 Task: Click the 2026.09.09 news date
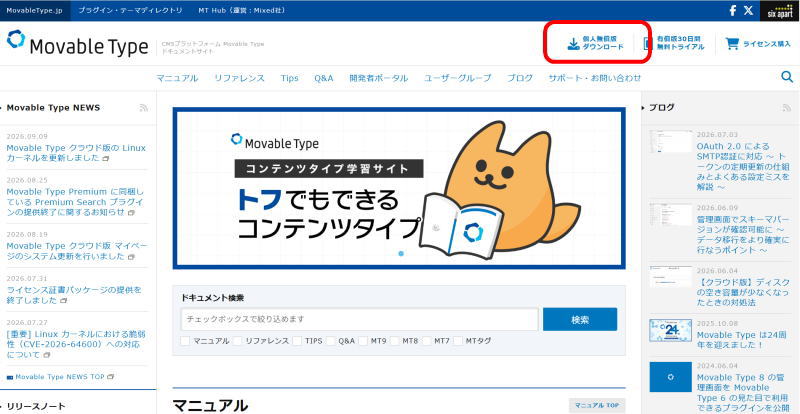27,136
